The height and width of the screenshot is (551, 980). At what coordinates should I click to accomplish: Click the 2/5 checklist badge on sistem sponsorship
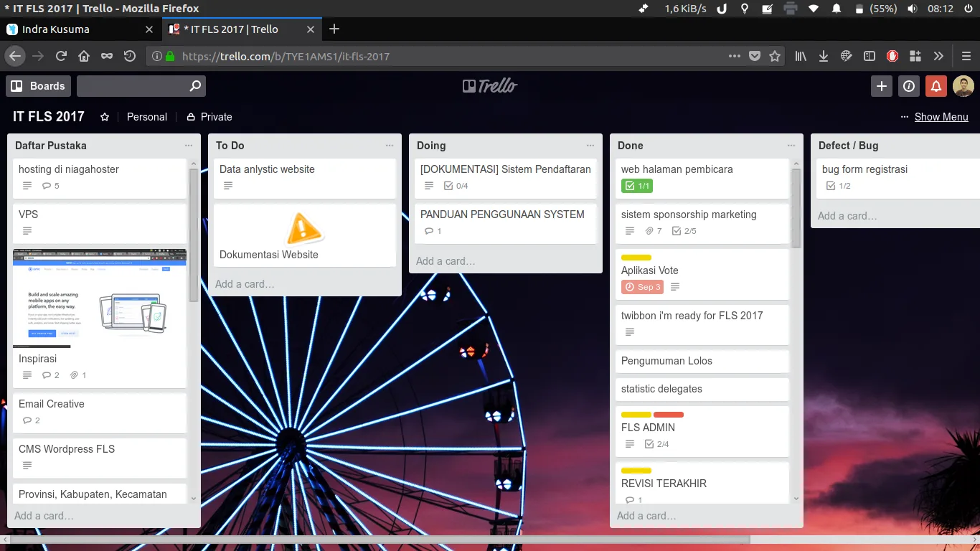tap(684, 231)
